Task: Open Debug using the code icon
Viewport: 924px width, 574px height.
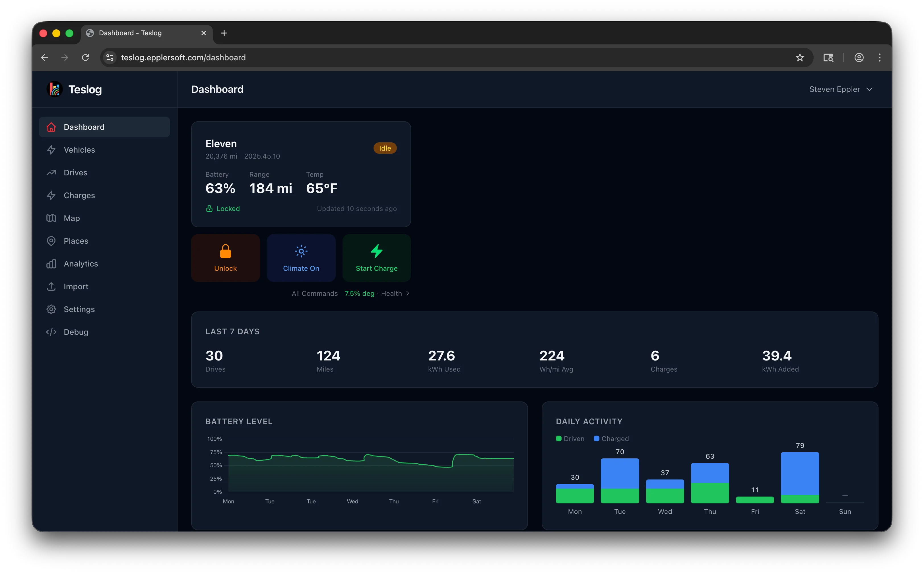Action: pyautogui.click(x=51, y=332)
